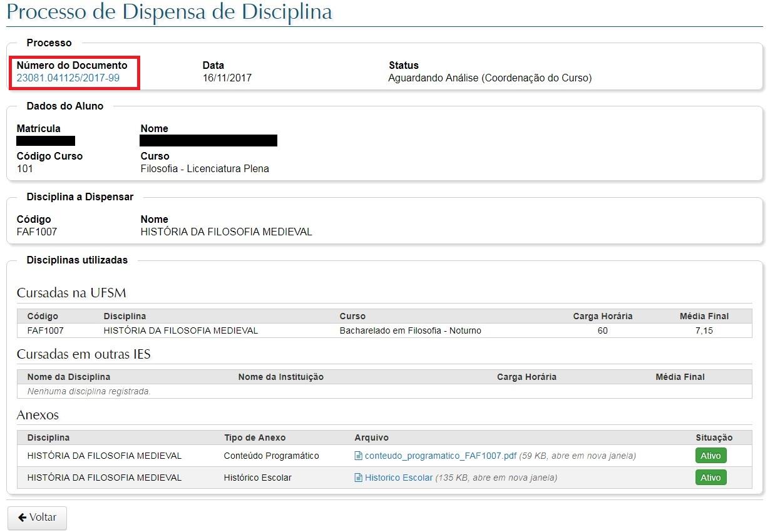The width and height of the screenshot is (770, 532).
Task: Click the date 16/11/2017
Action: [x=227, y=78]
